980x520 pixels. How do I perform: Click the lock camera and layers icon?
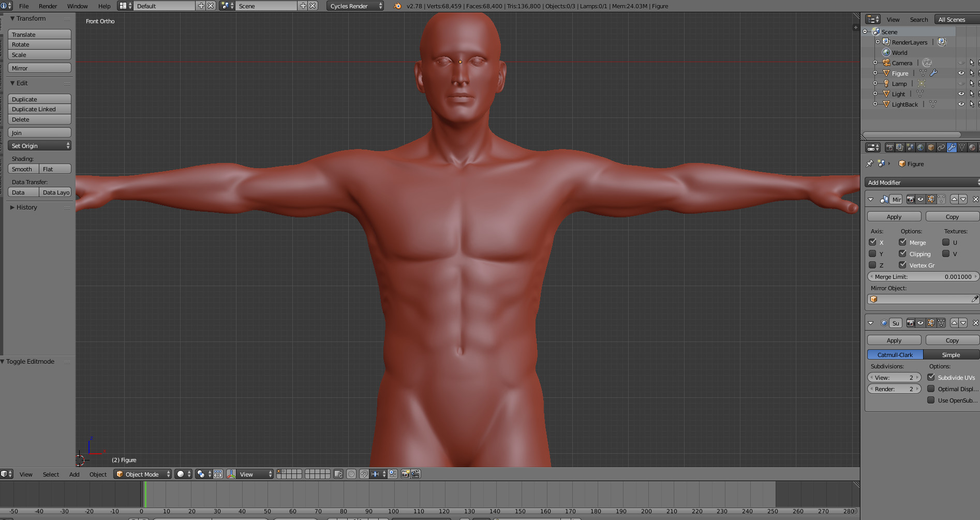[338, 474]
